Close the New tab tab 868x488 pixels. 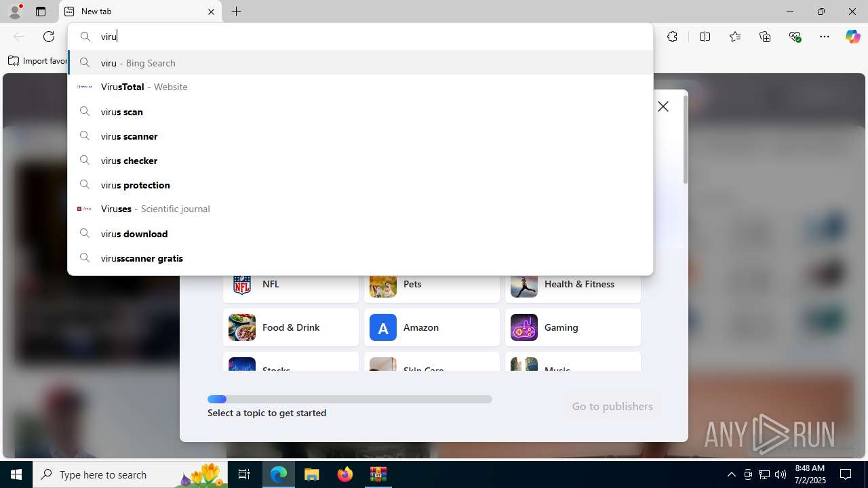[211, 12]
